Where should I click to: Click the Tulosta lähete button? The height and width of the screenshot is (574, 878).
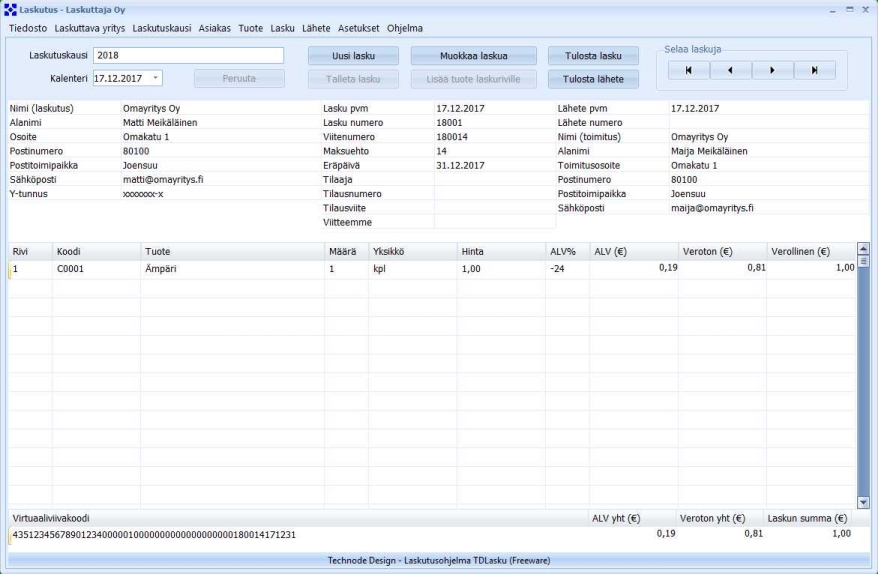tap(593, 79)
